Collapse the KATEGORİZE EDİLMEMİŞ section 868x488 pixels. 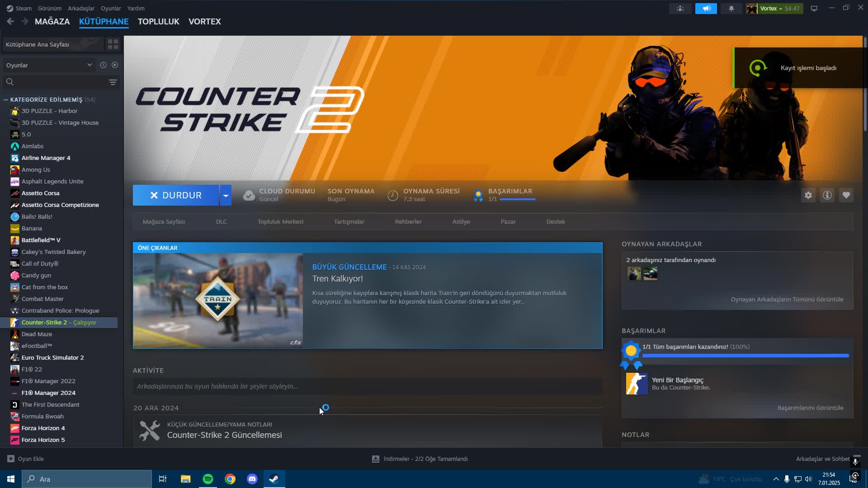pyautogui.click(x=6, y=99)
